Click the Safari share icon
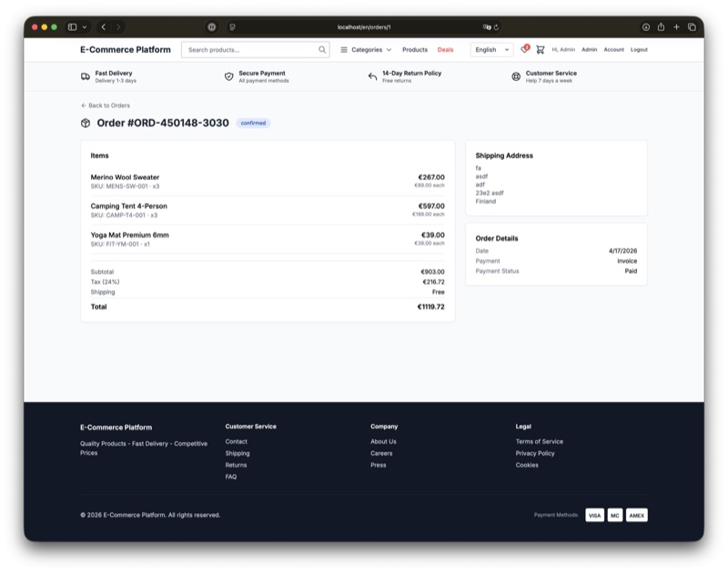The height and width of the screenshot is (573, 728). point(662,27)
